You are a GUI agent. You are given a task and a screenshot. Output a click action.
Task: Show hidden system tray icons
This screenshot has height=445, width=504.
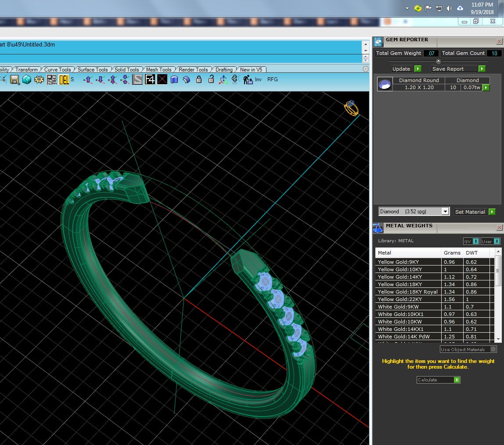(407, 8)
